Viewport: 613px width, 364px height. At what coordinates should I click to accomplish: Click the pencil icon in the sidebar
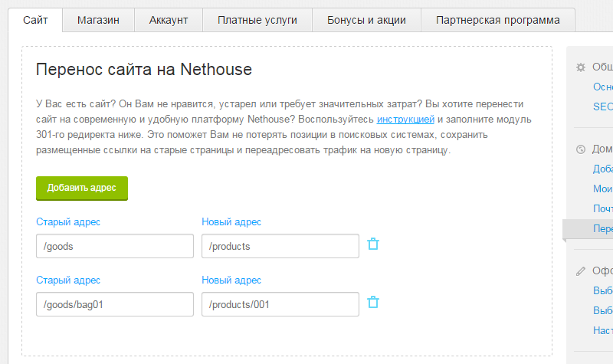(x=581, y=271)
